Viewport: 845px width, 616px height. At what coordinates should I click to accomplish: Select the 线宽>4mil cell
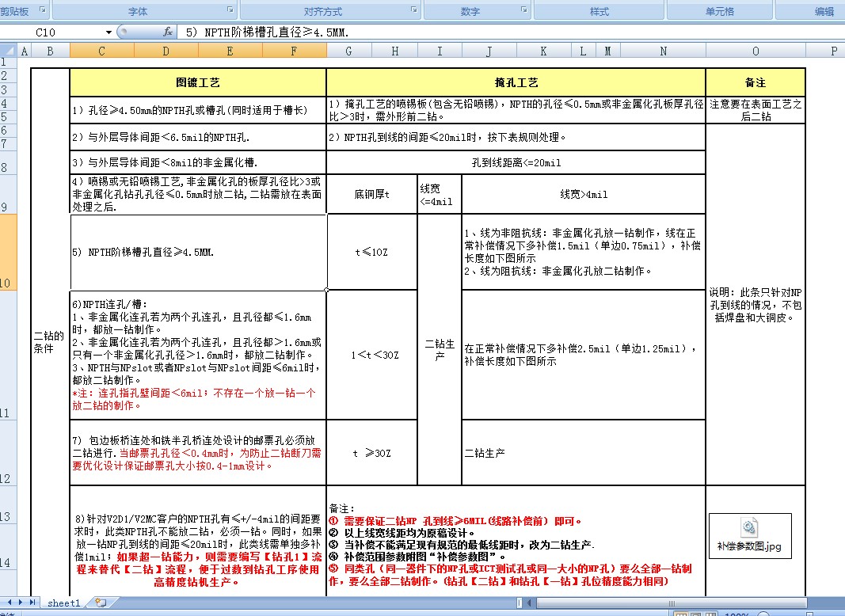tap(584, 194)
